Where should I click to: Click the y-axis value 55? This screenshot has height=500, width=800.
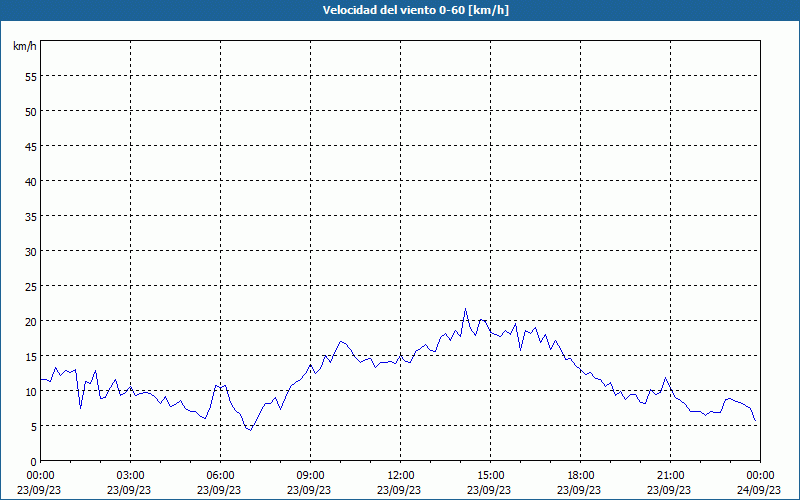pos(31,76)
